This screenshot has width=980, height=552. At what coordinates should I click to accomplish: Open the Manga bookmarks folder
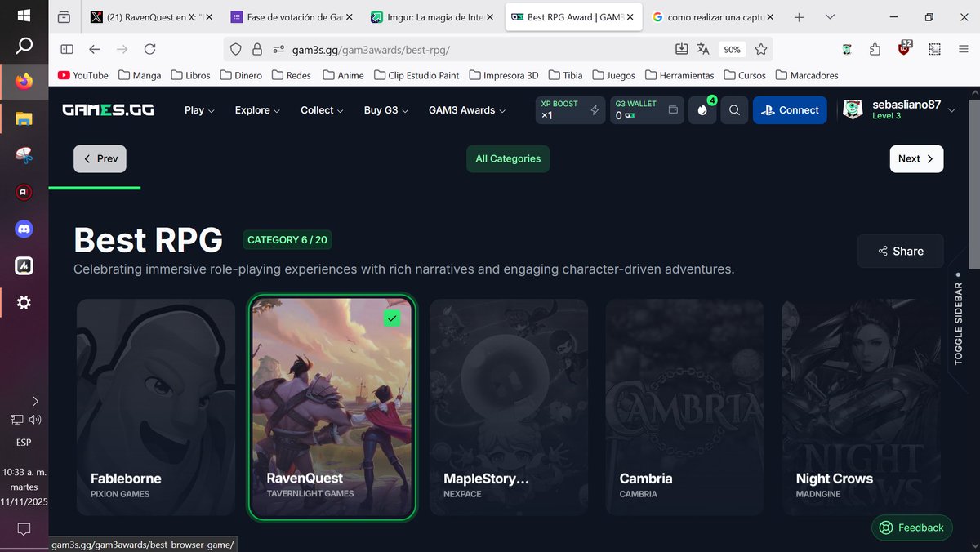tap(140, 75)
